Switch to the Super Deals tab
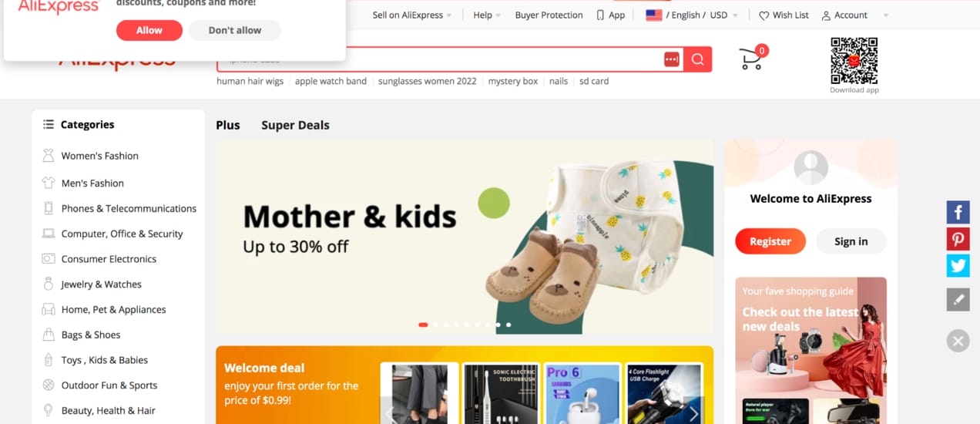Screen dimensions: 980x424 (x=295, y=125)
